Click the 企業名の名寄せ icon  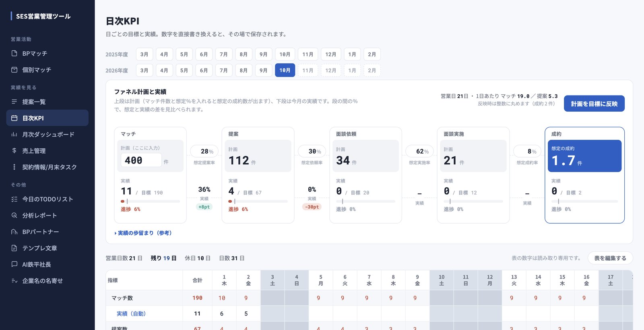(x=14, y=280)
